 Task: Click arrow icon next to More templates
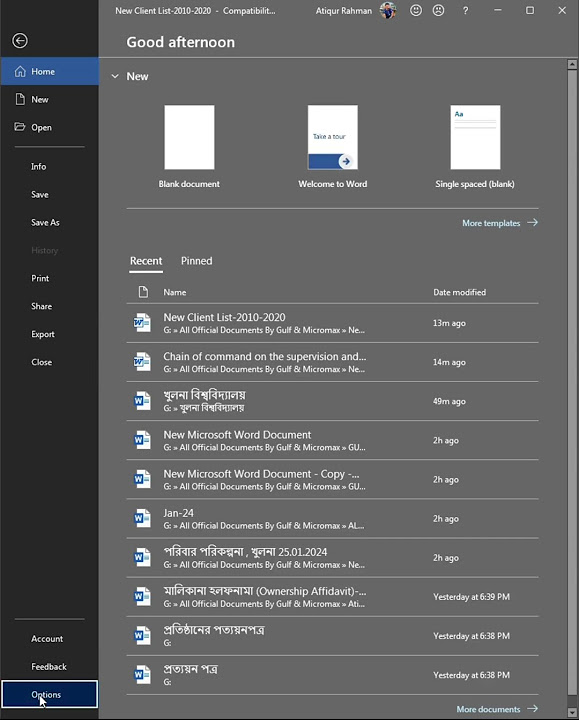point(533,223)
